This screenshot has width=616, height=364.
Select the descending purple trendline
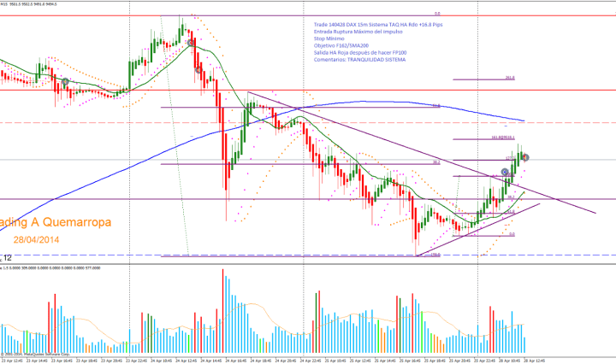(x=385, y=139)
